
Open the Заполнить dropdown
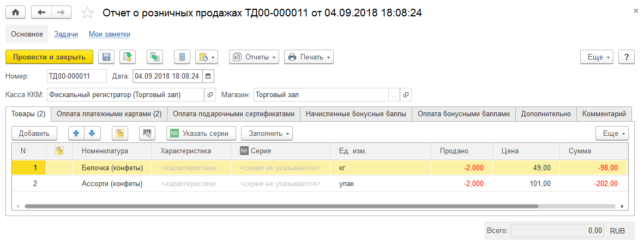[x=267, y=133]
